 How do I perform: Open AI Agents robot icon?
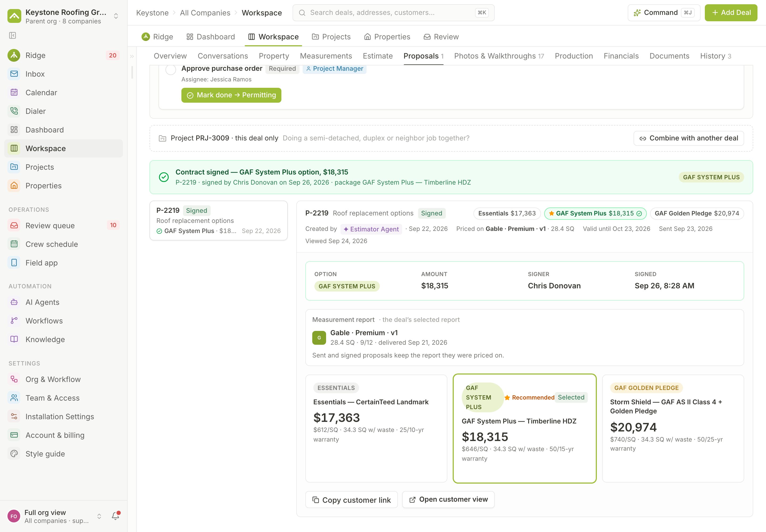[14, 302]
